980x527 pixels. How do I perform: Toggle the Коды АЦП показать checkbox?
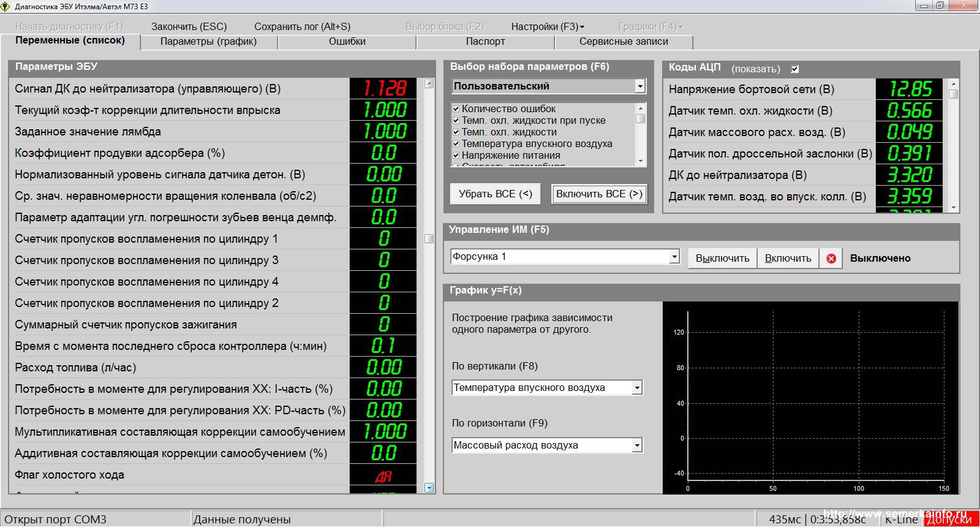tap(795, 69)
